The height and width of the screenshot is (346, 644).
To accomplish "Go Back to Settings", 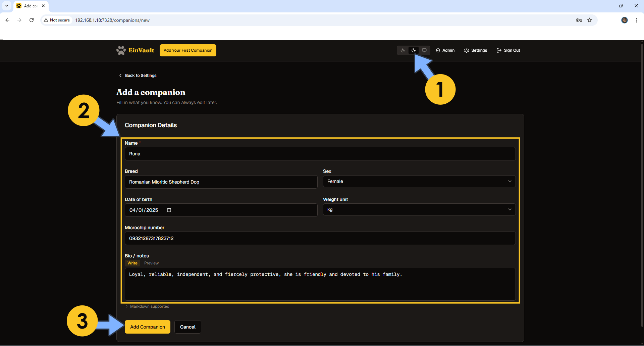I will 138,75.
